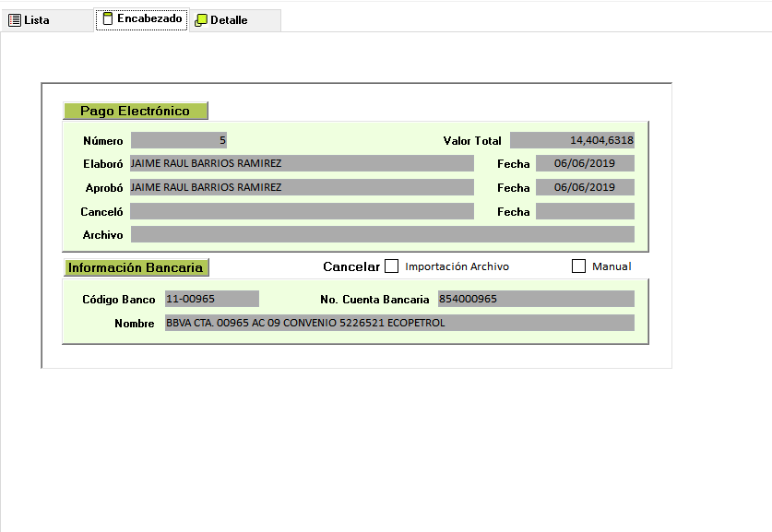Focus the bank Nombre field
The width and height of the screenshot is (772, 532).
pyautogui.click(x=399, y=323)
